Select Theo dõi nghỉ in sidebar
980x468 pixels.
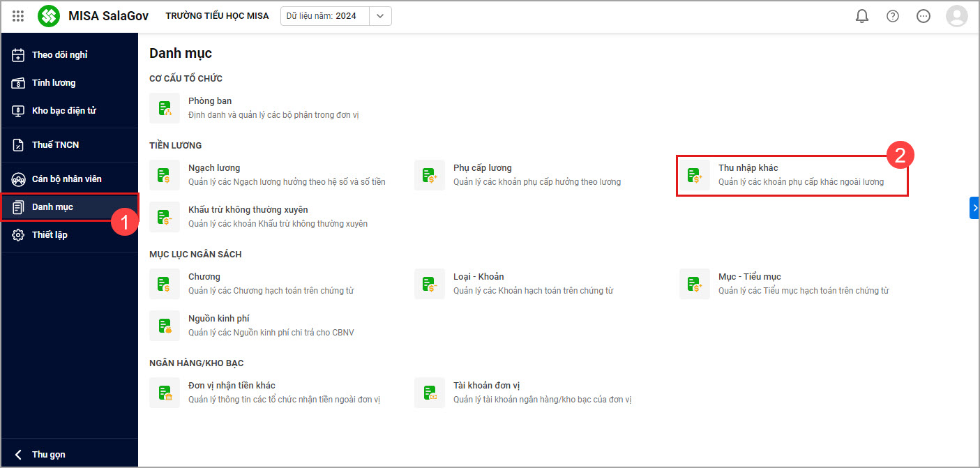click(60, 55)
